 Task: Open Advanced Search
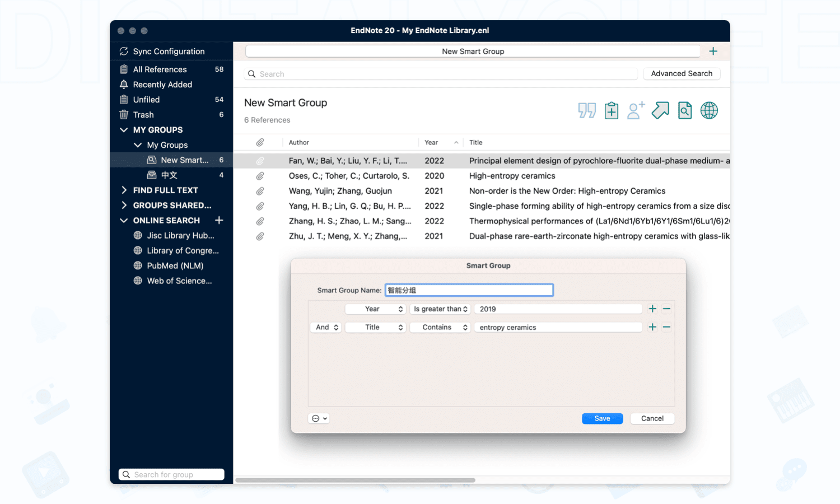(x=682, y=73)
